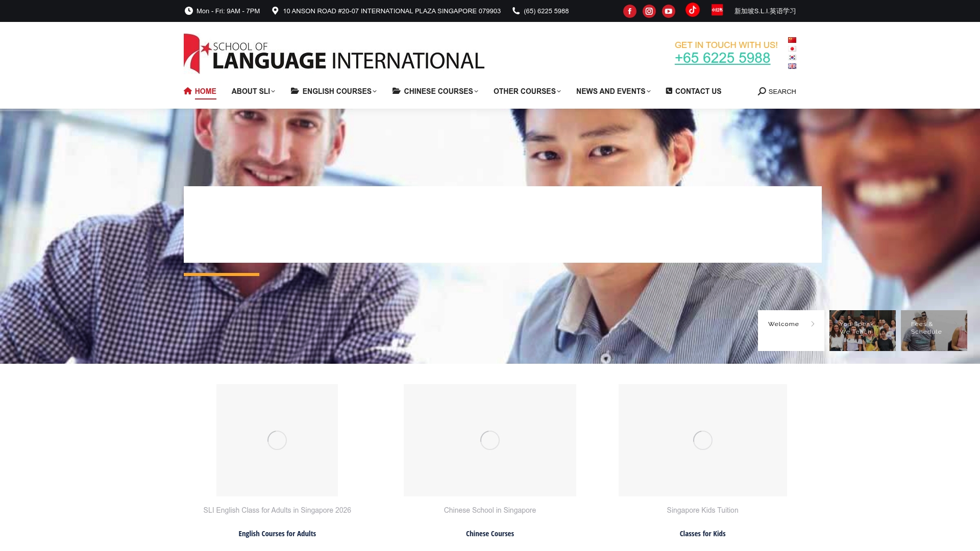Click the phone-book icon beside Contact Us
Image resolution: width=980 pixels, height=551 pixels.
669,91
